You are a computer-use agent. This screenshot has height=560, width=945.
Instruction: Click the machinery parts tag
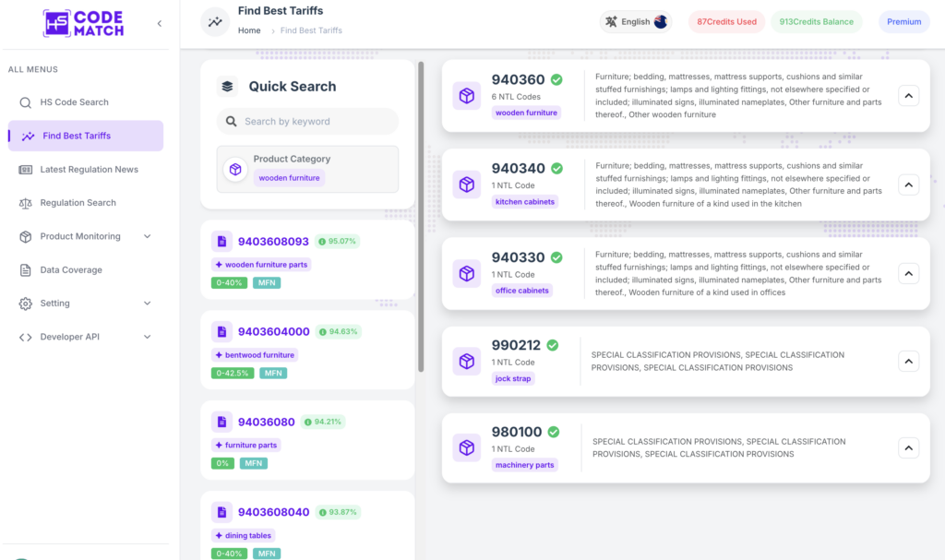pyautogui.click(x=524, y=465)
